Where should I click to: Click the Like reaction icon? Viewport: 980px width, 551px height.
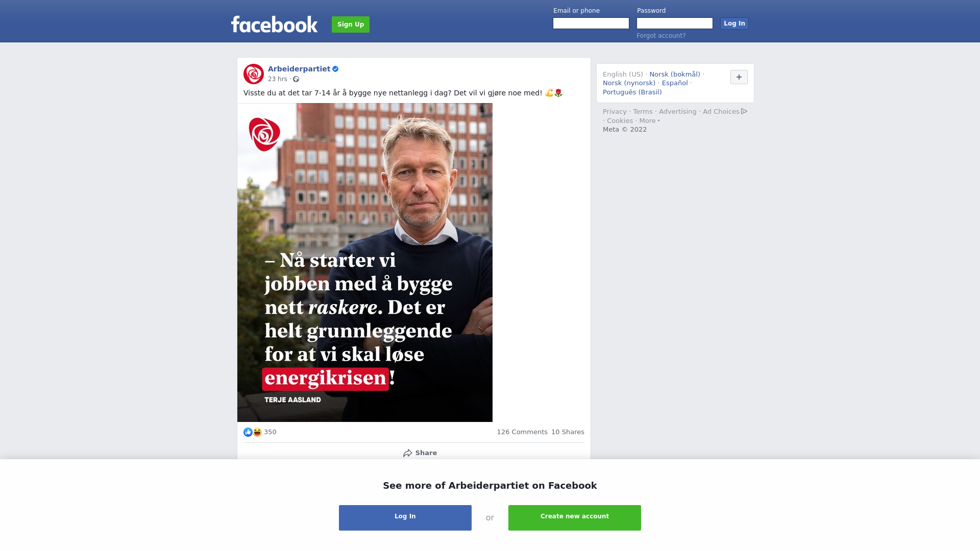pos(248,432)
